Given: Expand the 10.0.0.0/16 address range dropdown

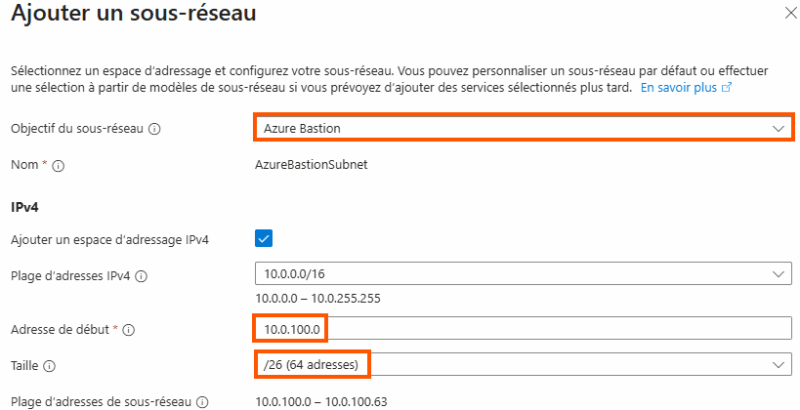Looking at the screenshot, I should pyautogui.click(x=522, y=275).
